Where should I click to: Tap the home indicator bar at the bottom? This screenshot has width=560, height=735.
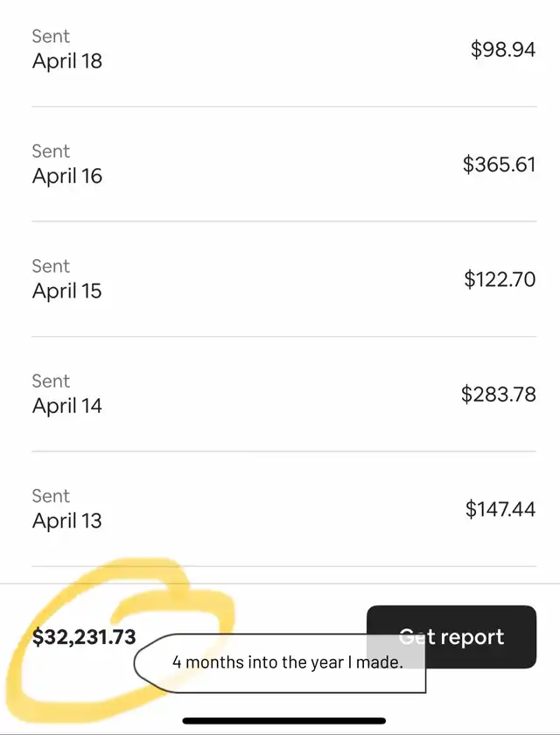283,721
